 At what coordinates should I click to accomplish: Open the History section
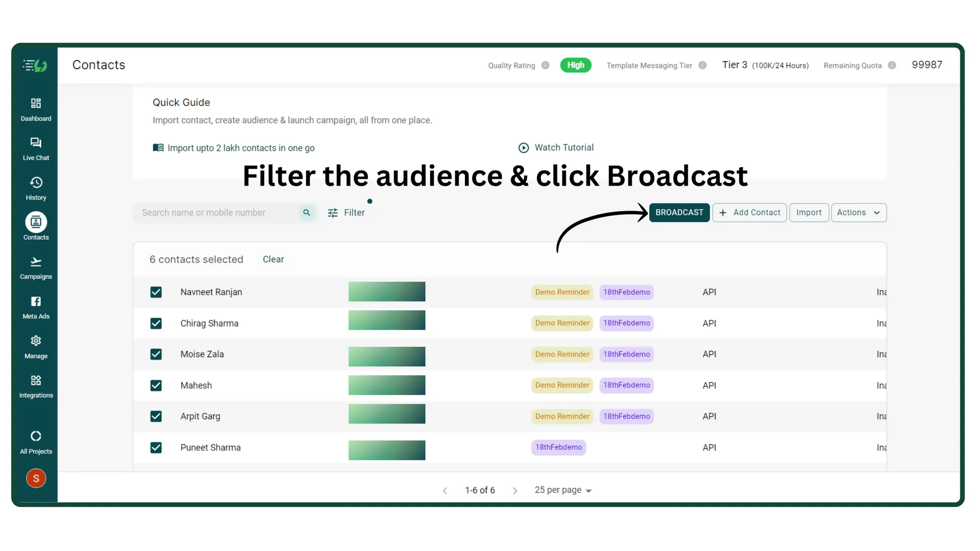tap(36, 188)
